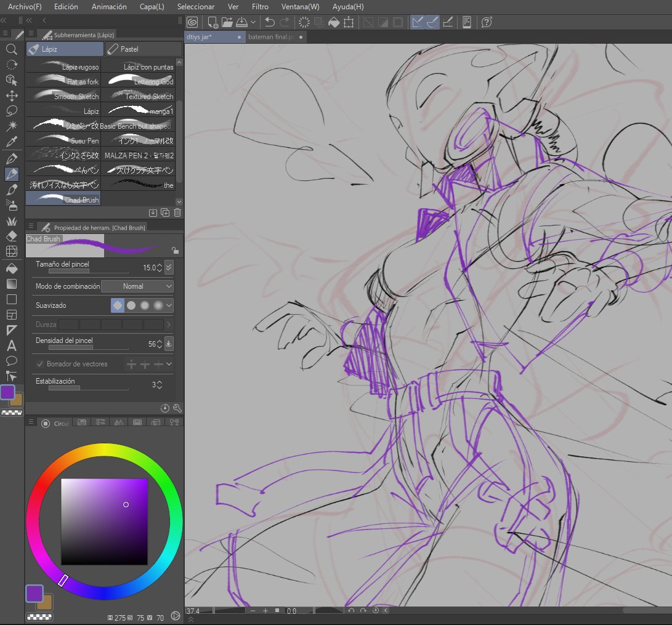Click the Fill bucket icon in command bar
The height and width of the screenshot is (625, 672).
tap(334, 22)
